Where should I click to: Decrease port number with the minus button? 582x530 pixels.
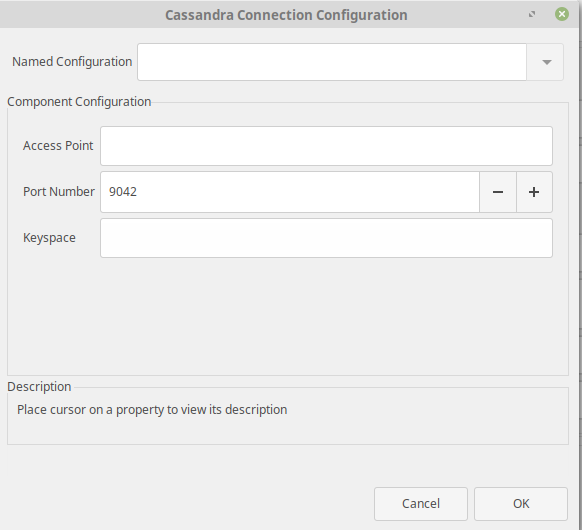pos(498,192)
